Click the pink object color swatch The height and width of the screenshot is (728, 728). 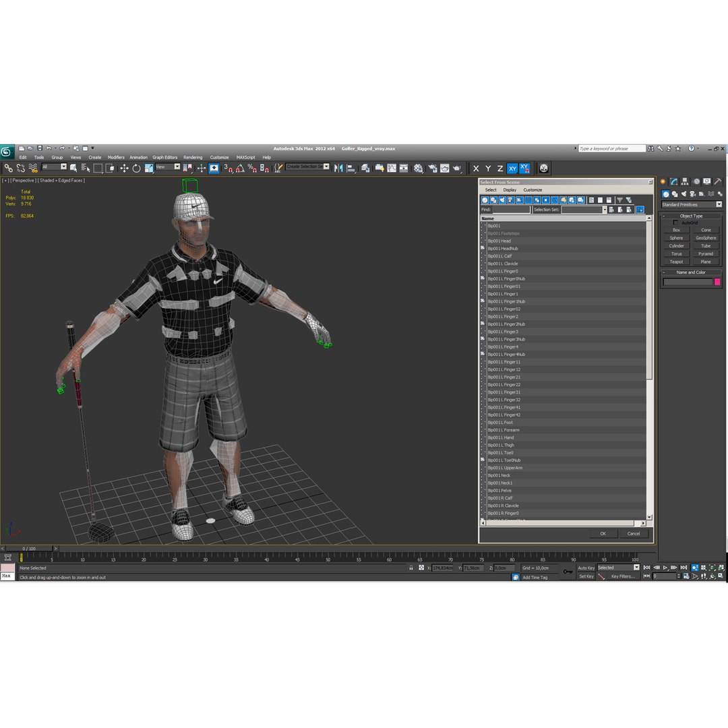(x=717, y=282)
